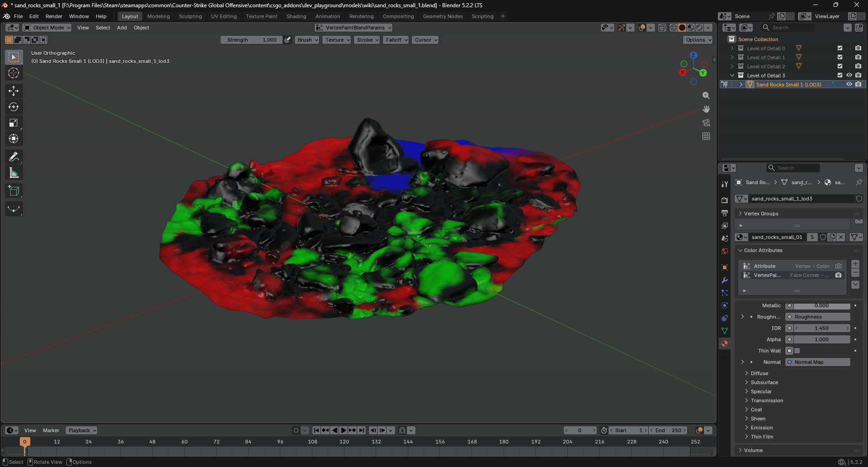This screenshot has width=868, height=467.
Task: Open the Particles properties tab
Action: click(x=725, y=293)
